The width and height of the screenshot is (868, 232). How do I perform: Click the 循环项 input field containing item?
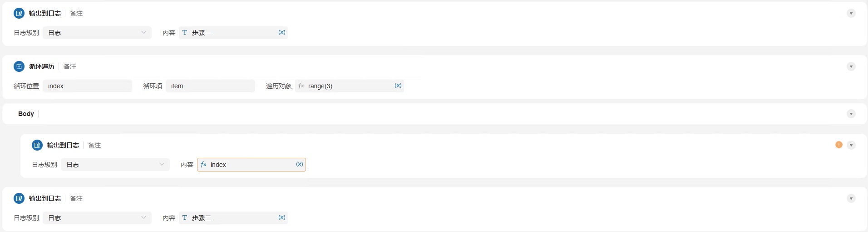pos(210,86)
